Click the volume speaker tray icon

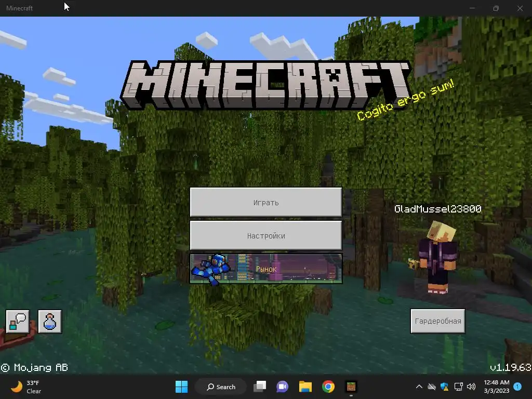[471, 387]
